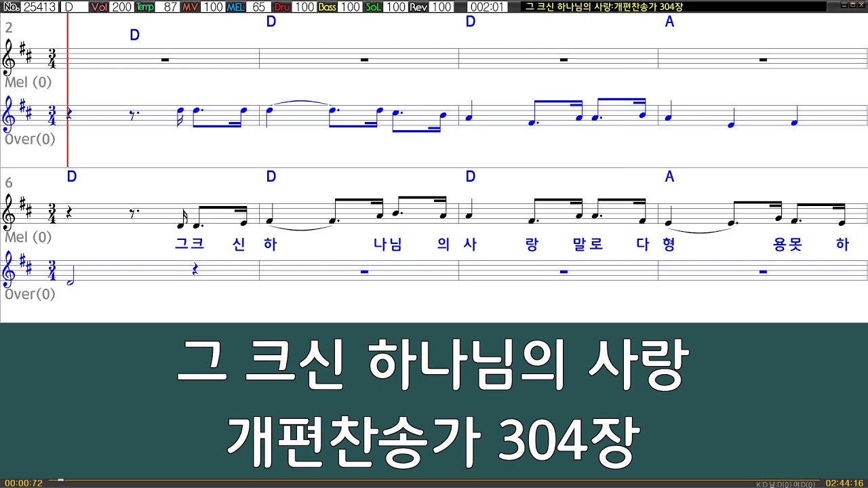Click the lyric syllable 사
Screen dimensions: 868x488
(x=470, y=245)
